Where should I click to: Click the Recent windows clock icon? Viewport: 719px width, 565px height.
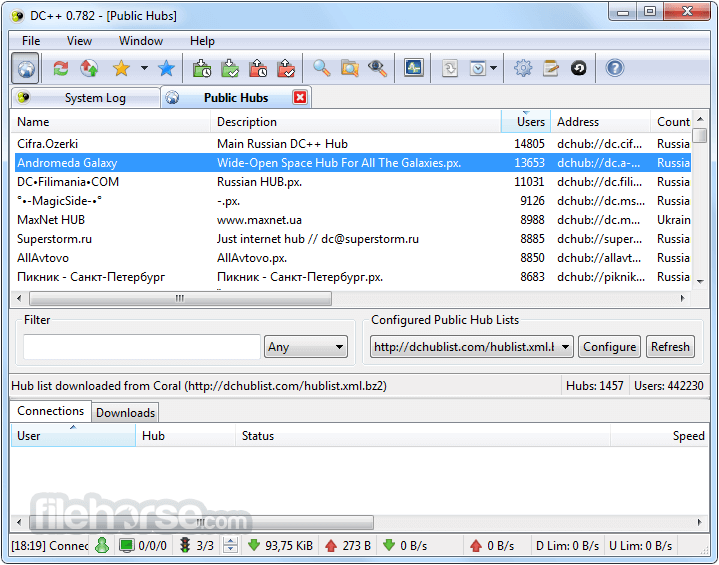478,69
